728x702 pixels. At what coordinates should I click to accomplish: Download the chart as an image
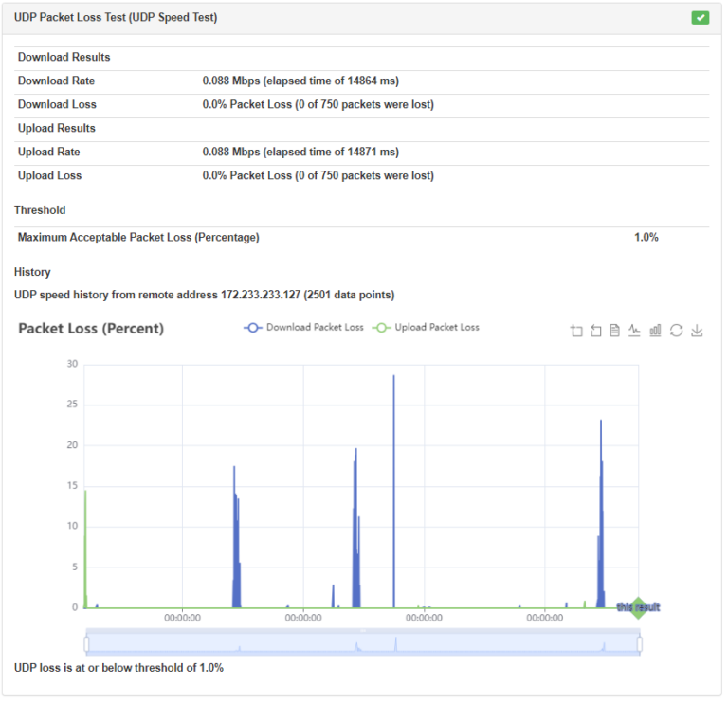pyautogui.click(x=697, y=331)
